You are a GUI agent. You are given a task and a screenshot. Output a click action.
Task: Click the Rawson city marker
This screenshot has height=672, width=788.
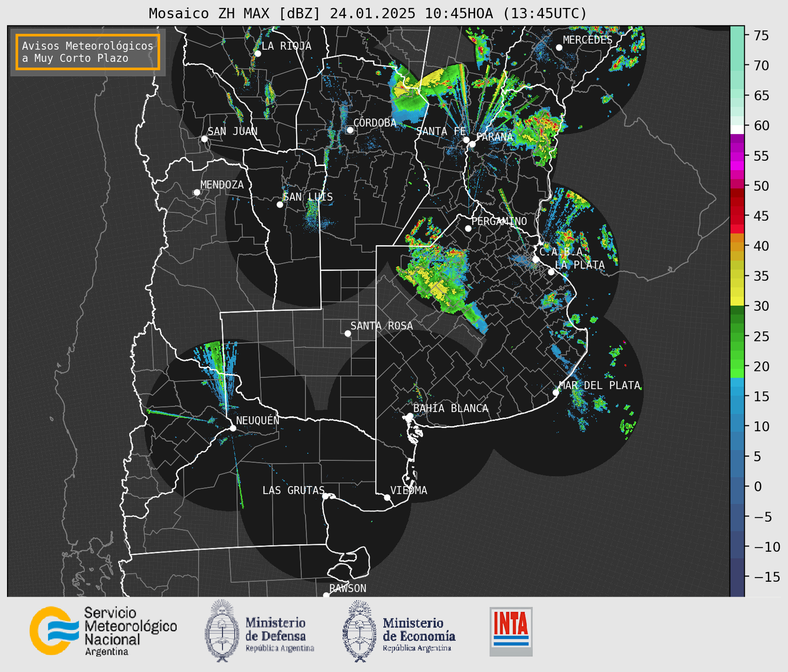pyautogui.click(x=326, y=595)
